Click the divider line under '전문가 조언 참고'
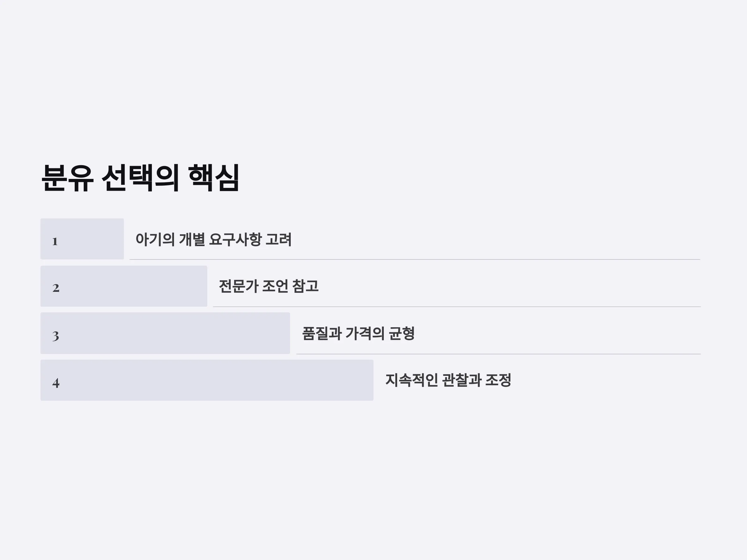The width and height of the screenshot is (747, 560). (x=457, y=307)
